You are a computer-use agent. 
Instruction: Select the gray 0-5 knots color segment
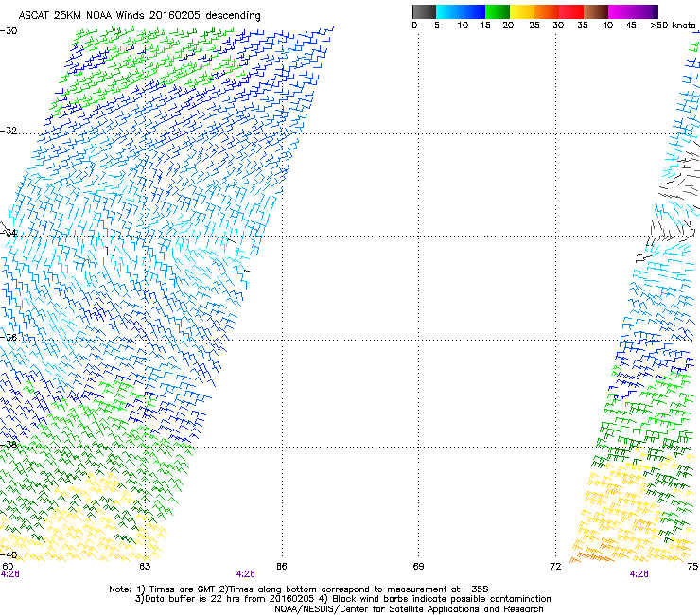(x=424, y=11)
